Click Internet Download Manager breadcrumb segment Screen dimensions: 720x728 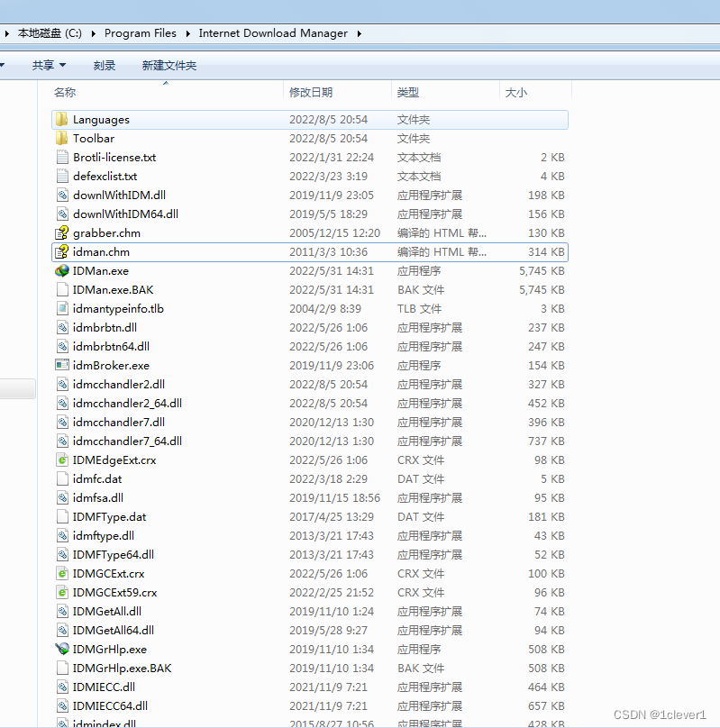click(x=273, y=33)
